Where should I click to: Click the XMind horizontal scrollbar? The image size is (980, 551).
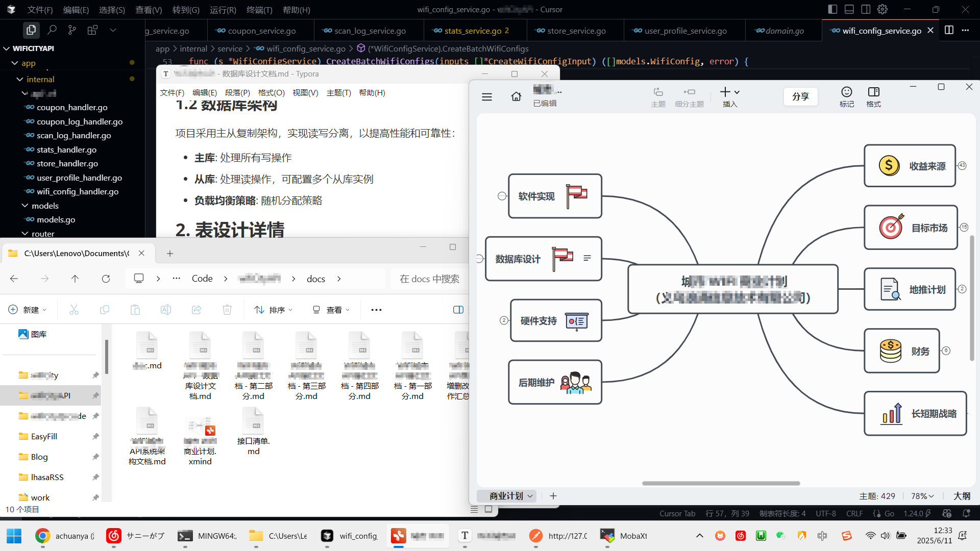(720, 483)
